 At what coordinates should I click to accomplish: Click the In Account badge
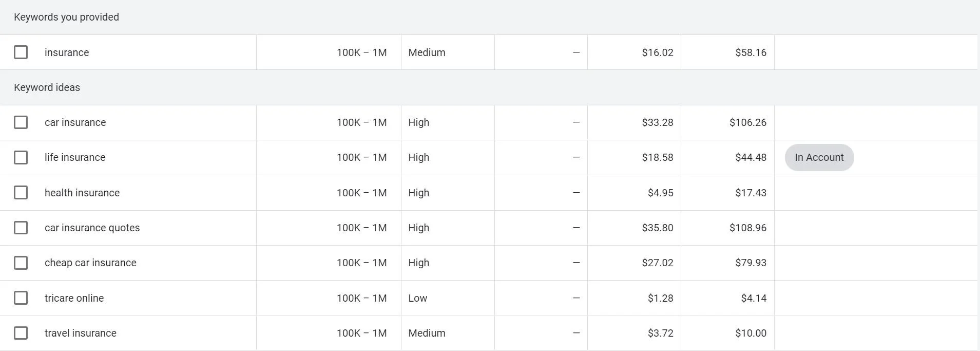pyautogui.click(x=819, y=157)
